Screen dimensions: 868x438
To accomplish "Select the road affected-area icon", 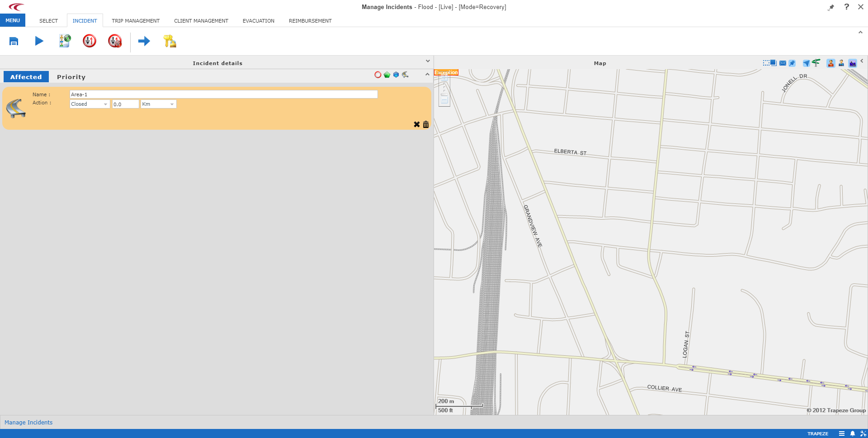I will [405, 75].
